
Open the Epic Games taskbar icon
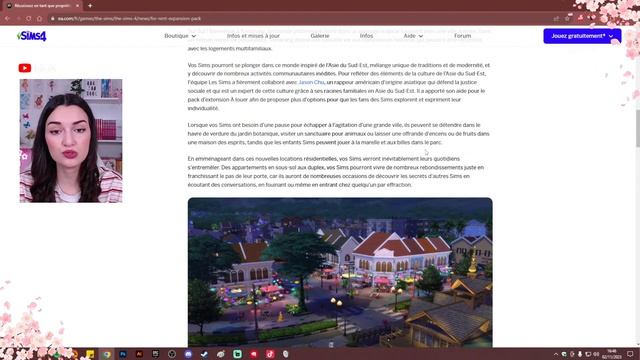coord(156,354)
